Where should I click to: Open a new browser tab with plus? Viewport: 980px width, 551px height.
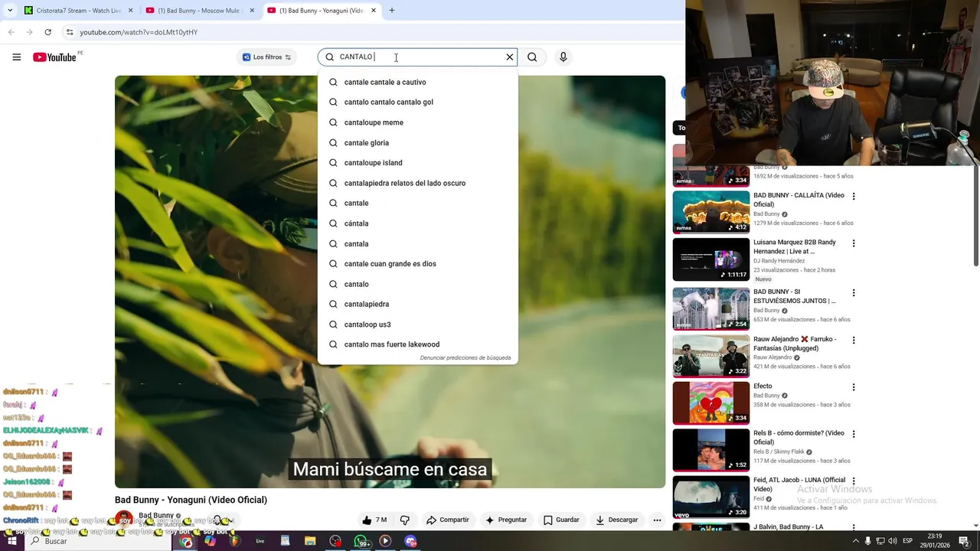[x=392, y=11]
